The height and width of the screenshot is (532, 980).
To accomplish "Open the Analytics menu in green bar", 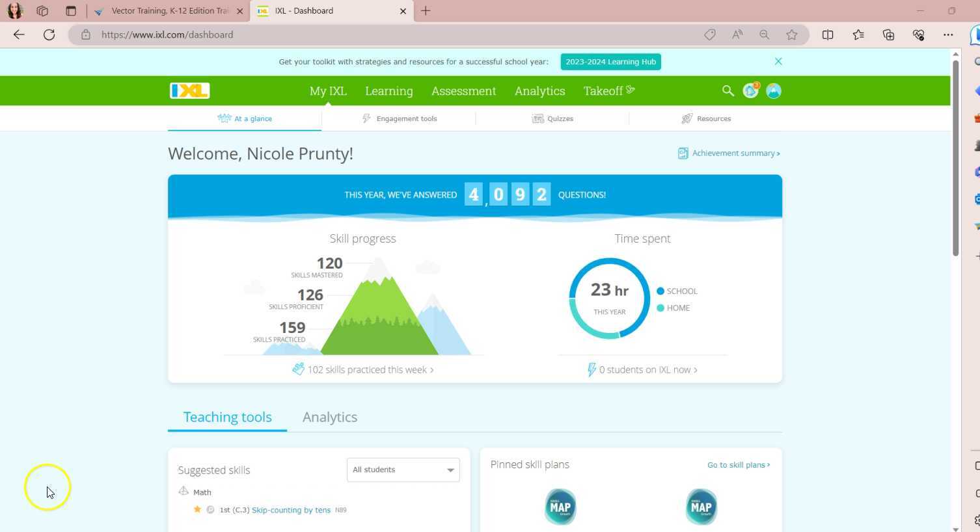I will (x=539, y=91).
